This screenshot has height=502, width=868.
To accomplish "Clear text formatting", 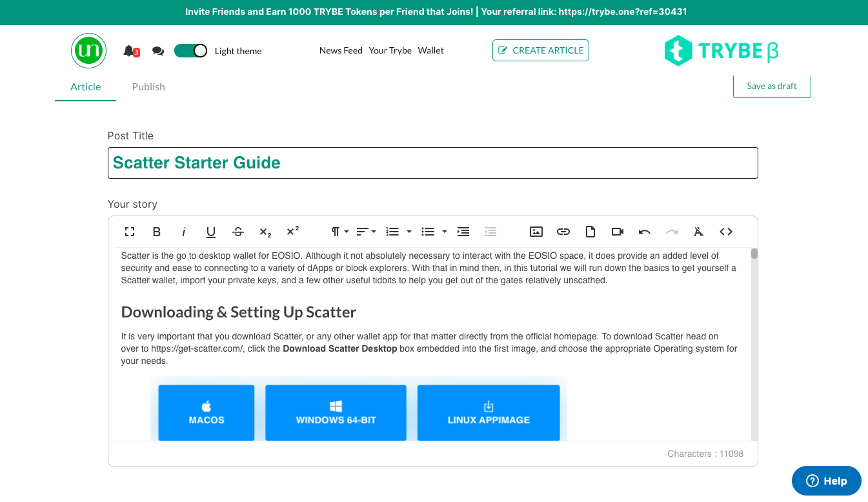I will [699, 232].
